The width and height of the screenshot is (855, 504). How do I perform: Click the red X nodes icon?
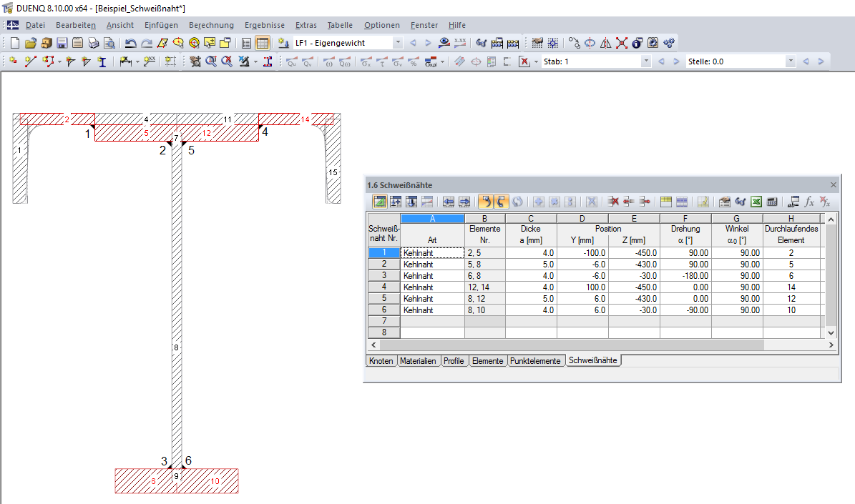(x=622, y=43)
